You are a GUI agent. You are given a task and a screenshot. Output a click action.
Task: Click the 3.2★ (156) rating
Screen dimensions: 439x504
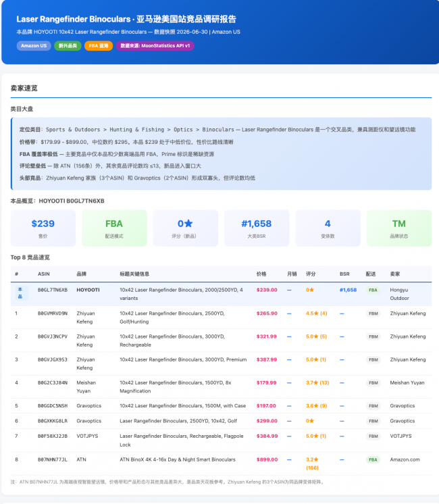[312, 464]
